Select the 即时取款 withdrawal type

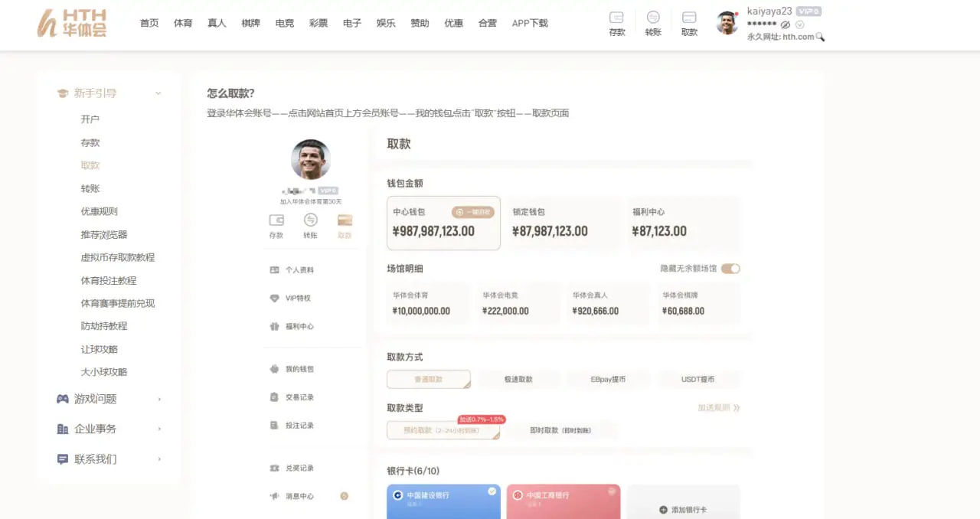[560, 431]
